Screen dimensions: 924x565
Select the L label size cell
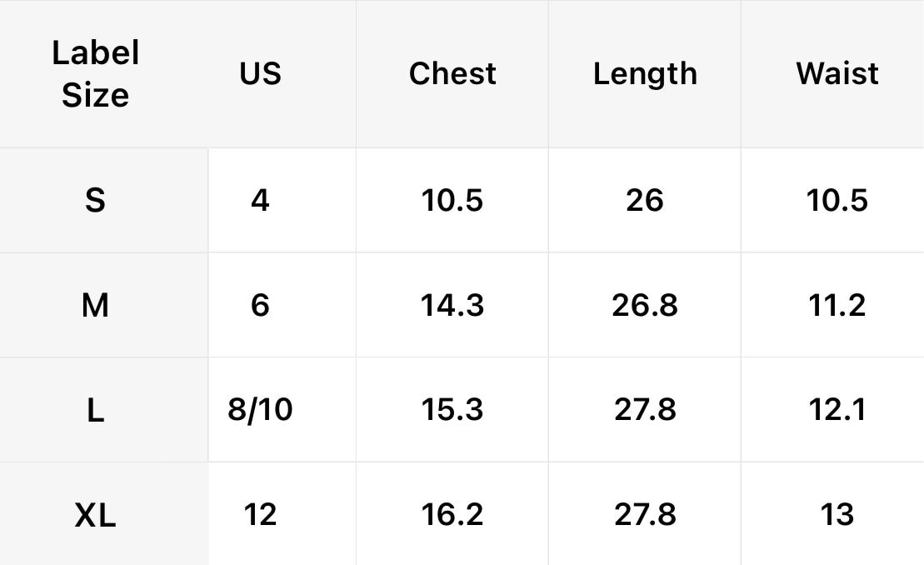95,410
